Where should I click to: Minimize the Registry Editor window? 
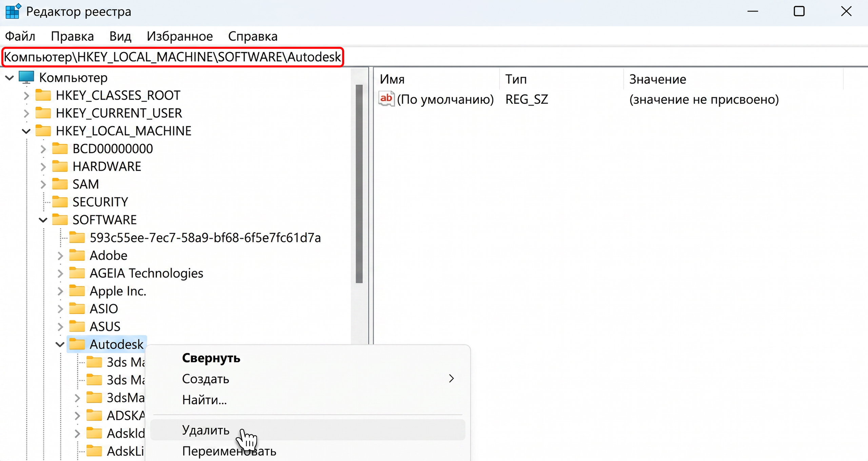coord(753,12)
